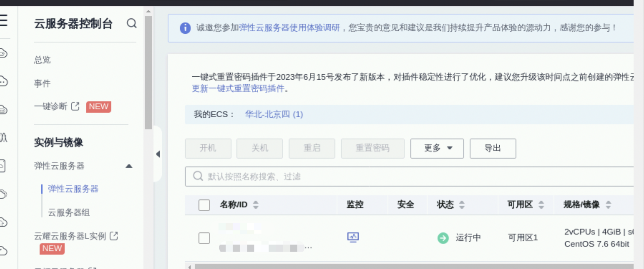Click the 导出 button
This screenshot has height=269, width=644.
click(492, 148)
